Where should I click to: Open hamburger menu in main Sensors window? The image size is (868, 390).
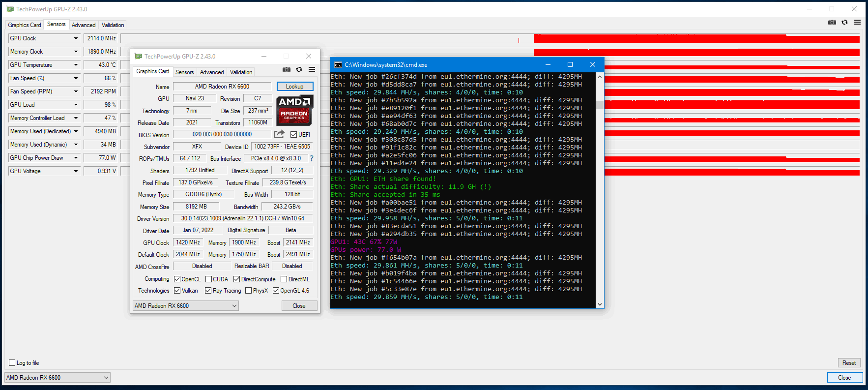[857, 22]
